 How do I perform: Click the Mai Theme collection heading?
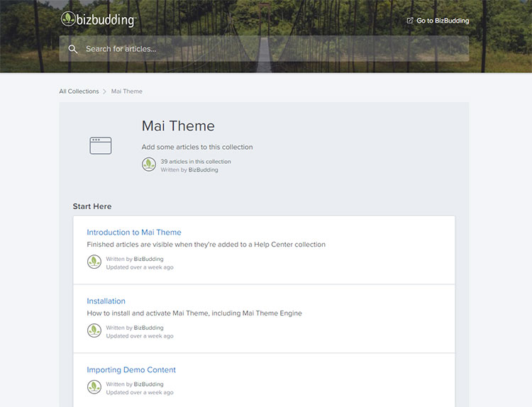[x=178, y=126]
